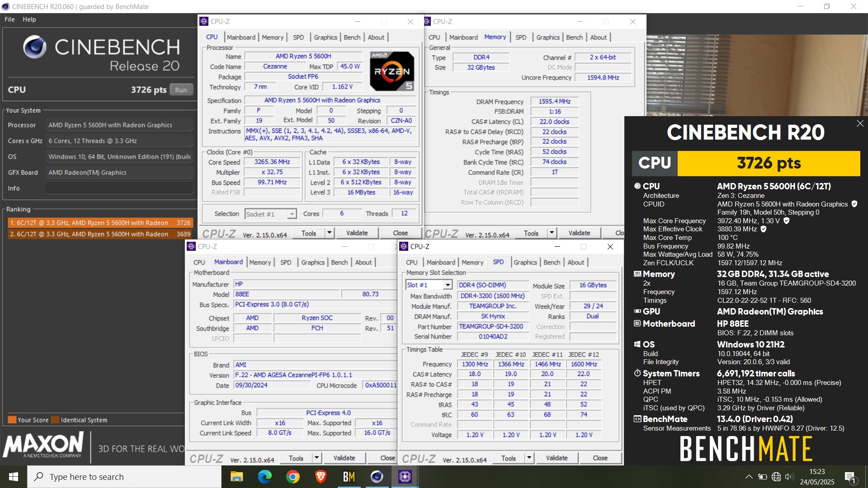Show hidden system tray icons
Image resolution: width=868 pixels, height=488 pixels.
749,477
